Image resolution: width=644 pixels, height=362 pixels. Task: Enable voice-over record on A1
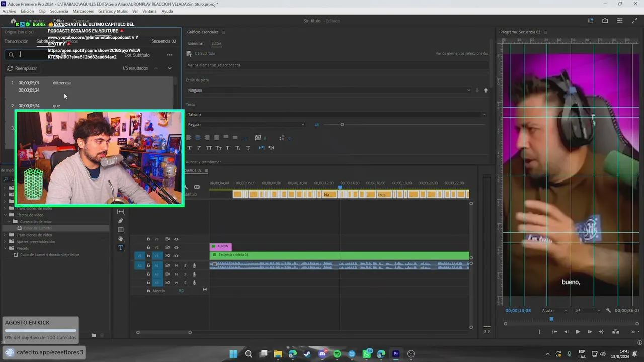(x=194, y=265)
